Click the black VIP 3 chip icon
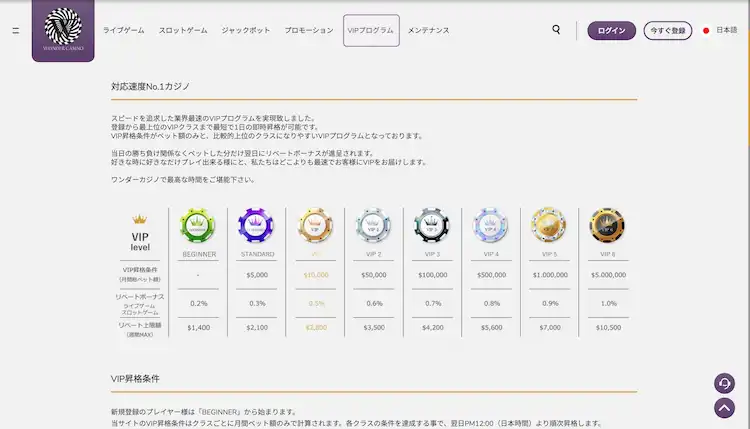Screen dimensions: 750x429 pyautogui.click(x=431, y=225)
